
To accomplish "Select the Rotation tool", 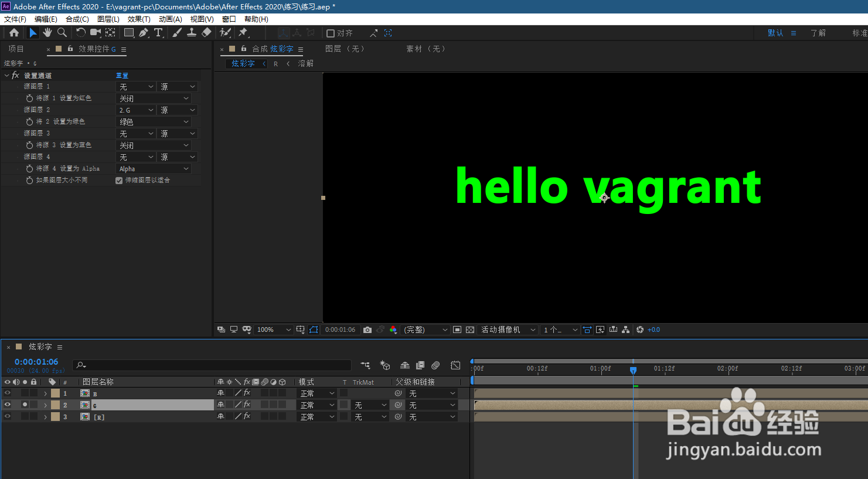I will (81, 33).
